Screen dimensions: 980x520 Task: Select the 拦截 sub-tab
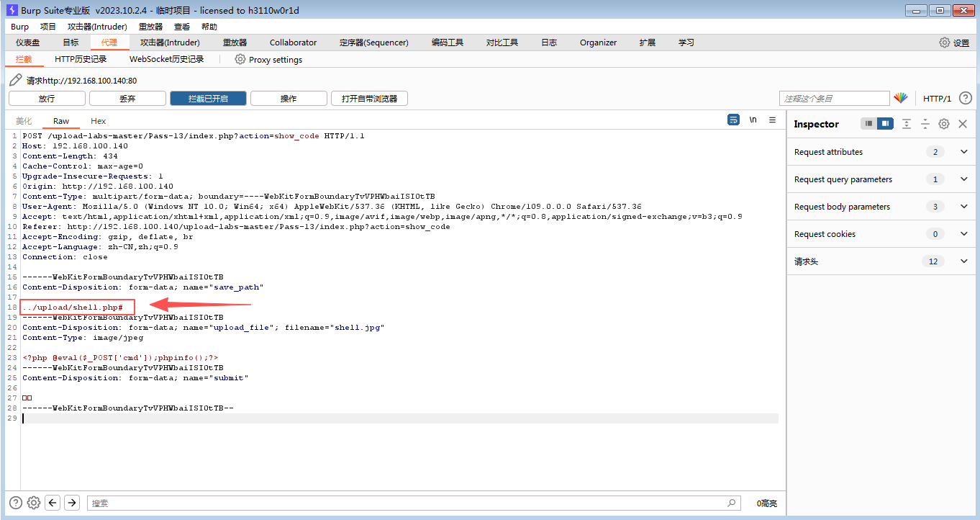pyautogui.click(x=24, y=59)
